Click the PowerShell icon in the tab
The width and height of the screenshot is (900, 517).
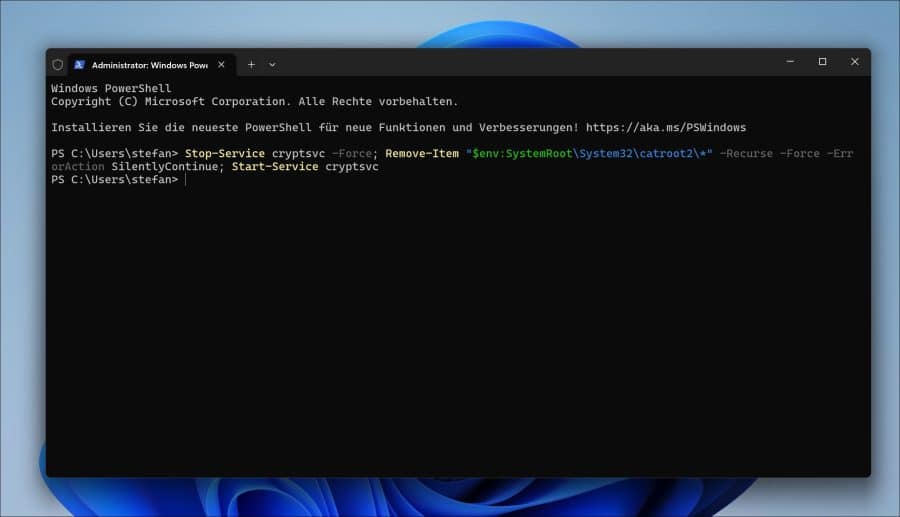coord(79,64)
